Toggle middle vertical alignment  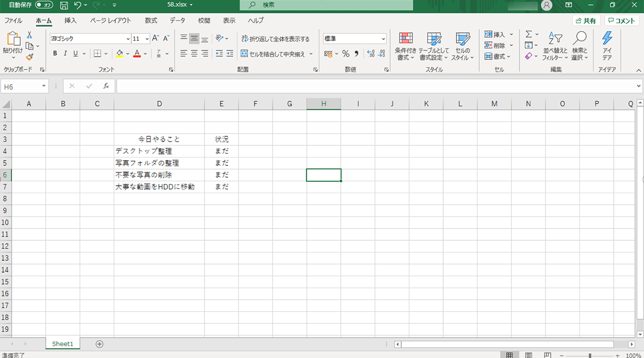tap(194, 38)
